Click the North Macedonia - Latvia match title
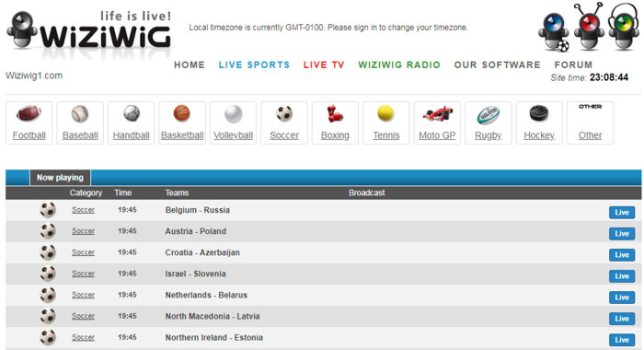The height and width of the screenshot is (350, 644). (x=213, y=316)
